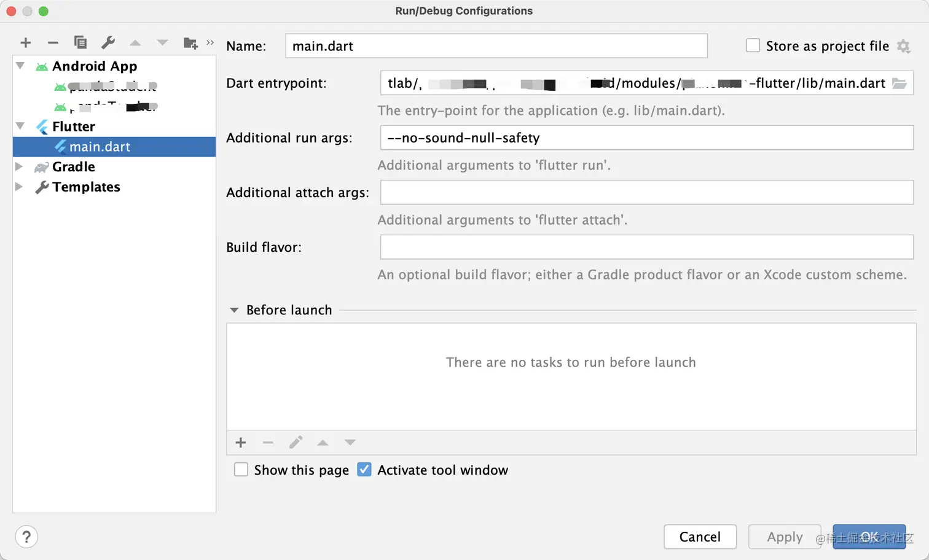Collapse the Before launch section
The height and width of the screenshot is (560, 929).
(234, 310)
